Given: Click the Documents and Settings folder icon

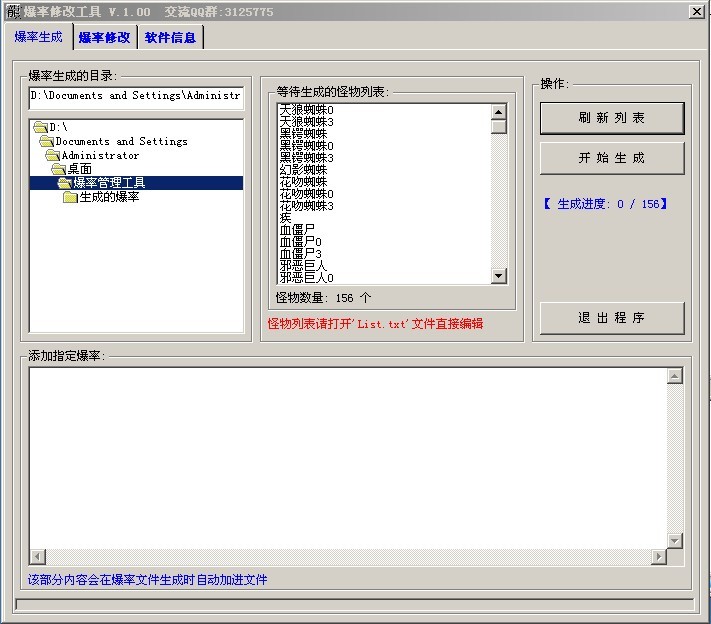Looking at the screenshot, I should 47,141.
